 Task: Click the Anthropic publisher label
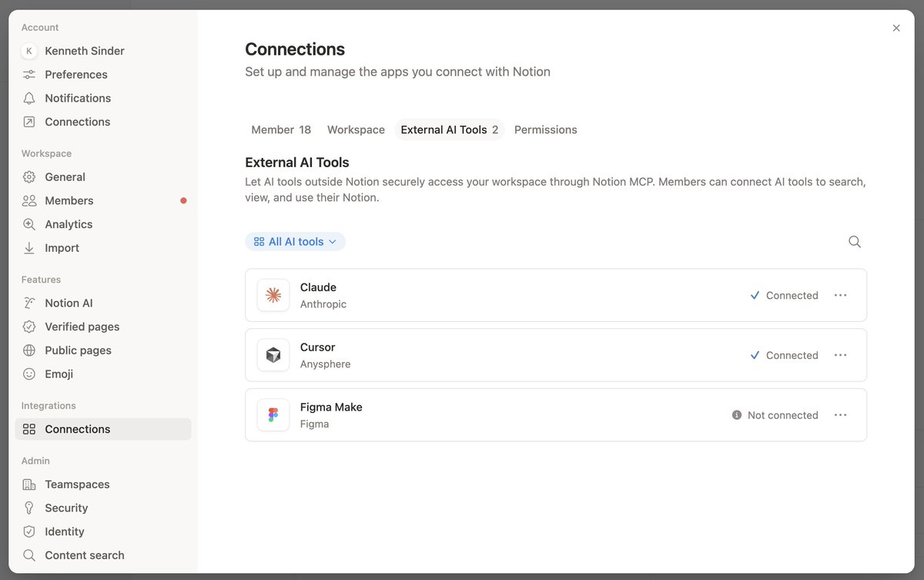[x=323, y=304]
